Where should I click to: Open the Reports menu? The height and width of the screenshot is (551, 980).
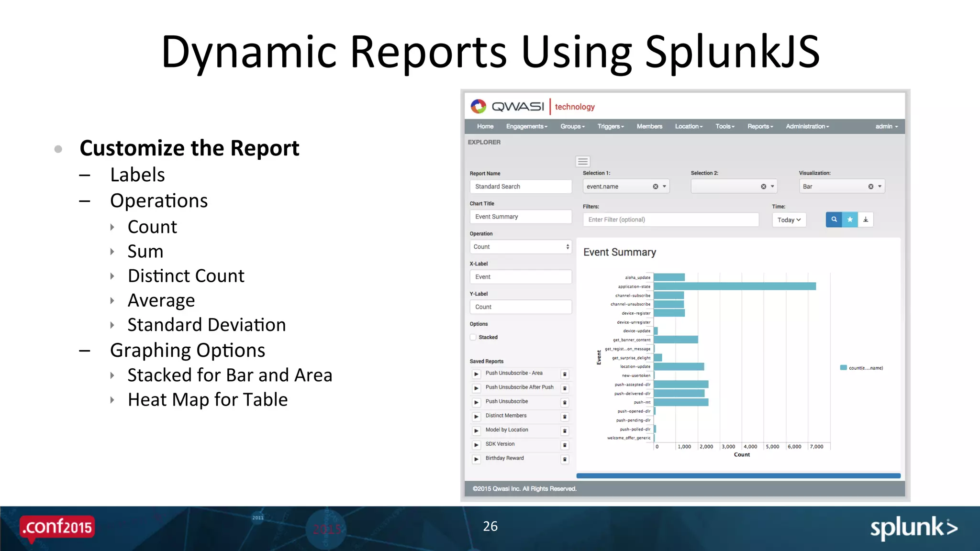[x=760, y=126]
